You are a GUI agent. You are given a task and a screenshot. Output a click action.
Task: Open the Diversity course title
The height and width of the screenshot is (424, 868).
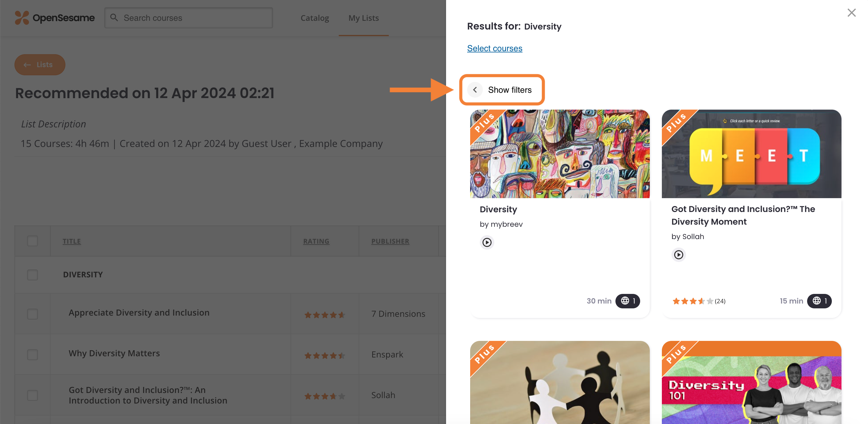498,210
